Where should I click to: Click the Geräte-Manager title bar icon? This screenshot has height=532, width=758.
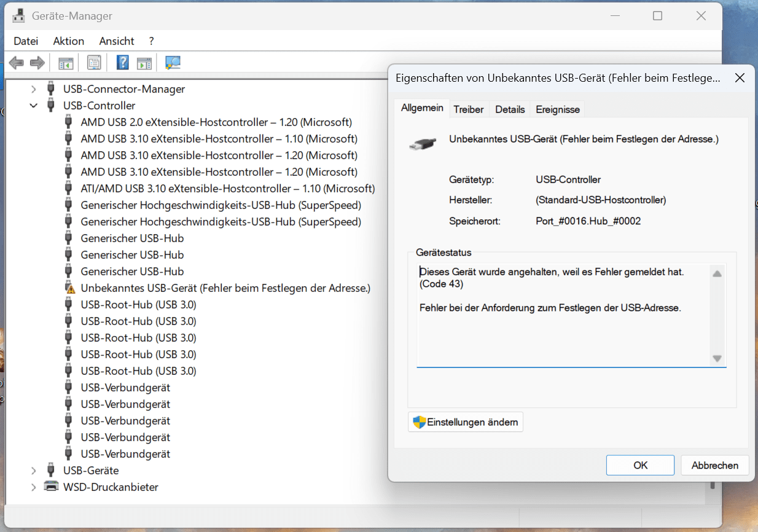(x=18, y=16)
